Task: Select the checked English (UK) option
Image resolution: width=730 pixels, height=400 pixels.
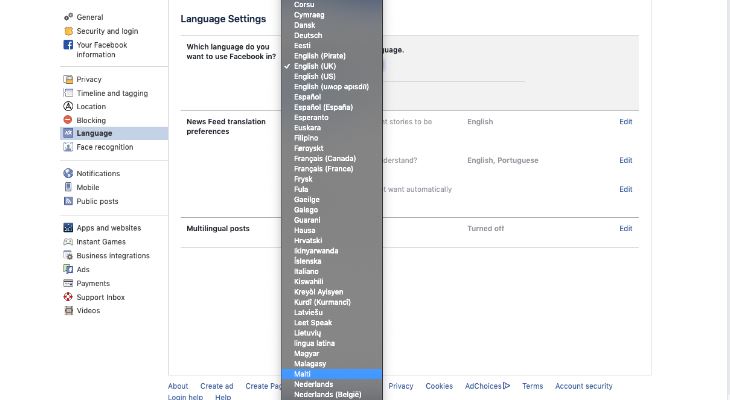Action: coord(315,66)
